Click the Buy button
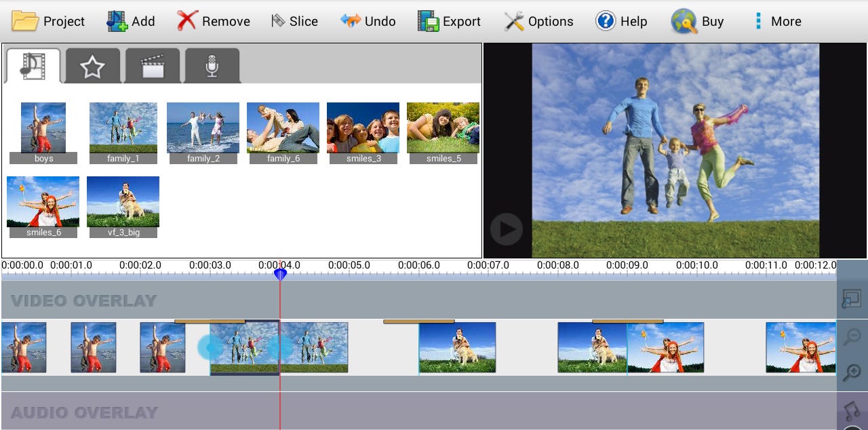 coord(698,21)
